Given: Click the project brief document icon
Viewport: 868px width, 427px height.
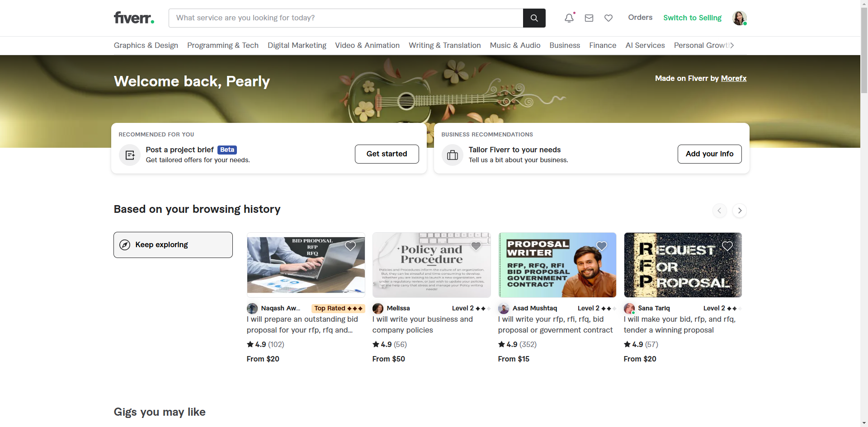Looking at the screenshot, I should [x=130, y=155].
